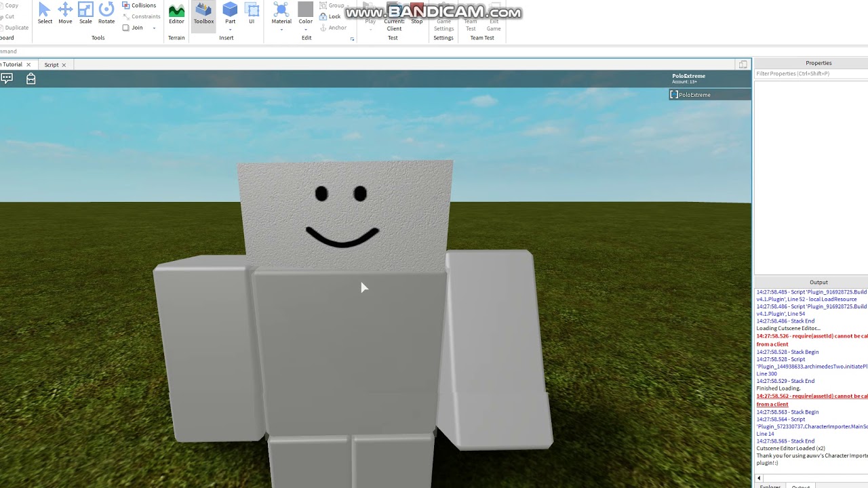Click '14:27:58.528 - Stack Begin' line

(787, 352)
